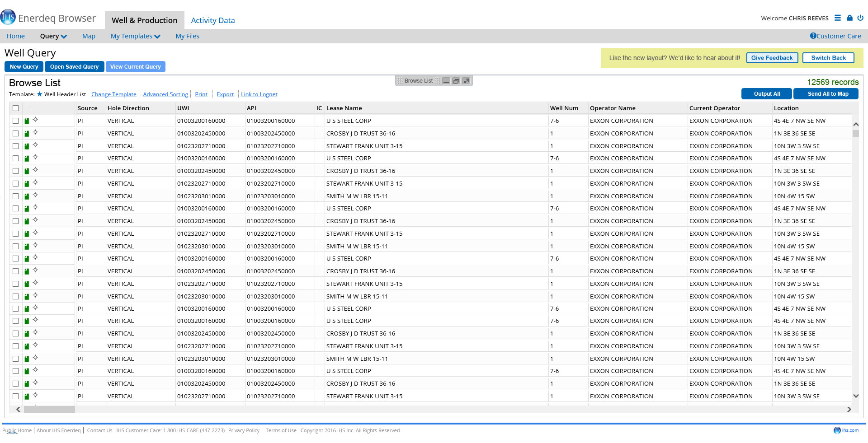Click the Switch Back button
Image resolution: width=868 pixels, height=443 pixels.
828,58
